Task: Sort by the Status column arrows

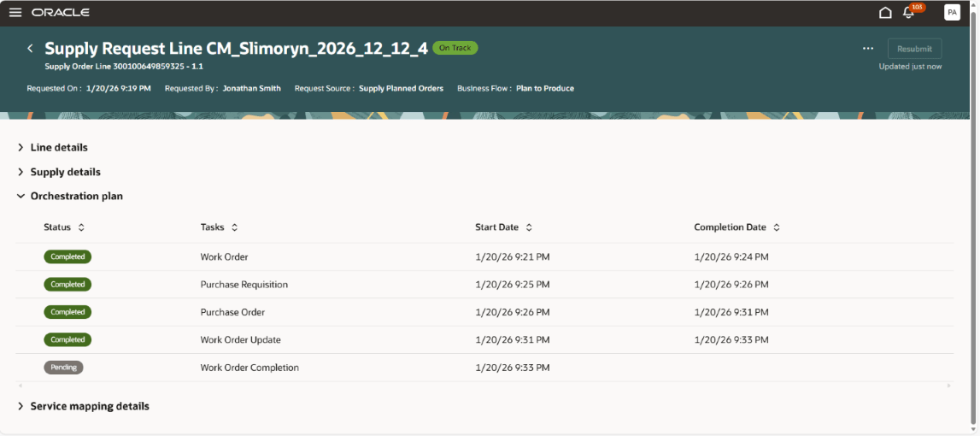Action: point(81,227)
